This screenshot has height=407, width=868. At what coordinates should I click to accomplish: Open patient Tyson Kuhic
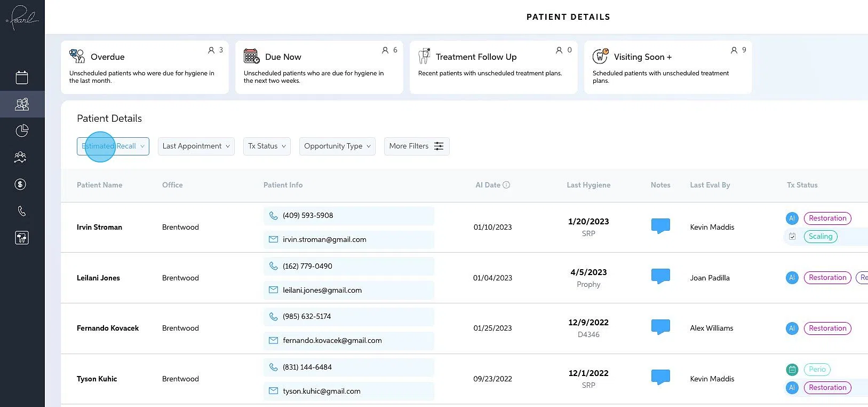pyautogui.click(x=97, y=379)
